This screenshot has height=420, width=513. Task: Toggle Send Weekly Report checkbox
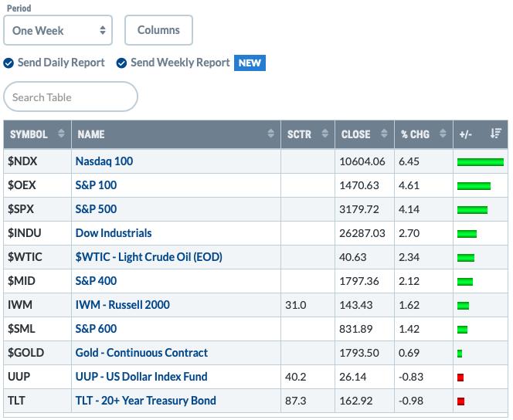[x=121, y=63]
